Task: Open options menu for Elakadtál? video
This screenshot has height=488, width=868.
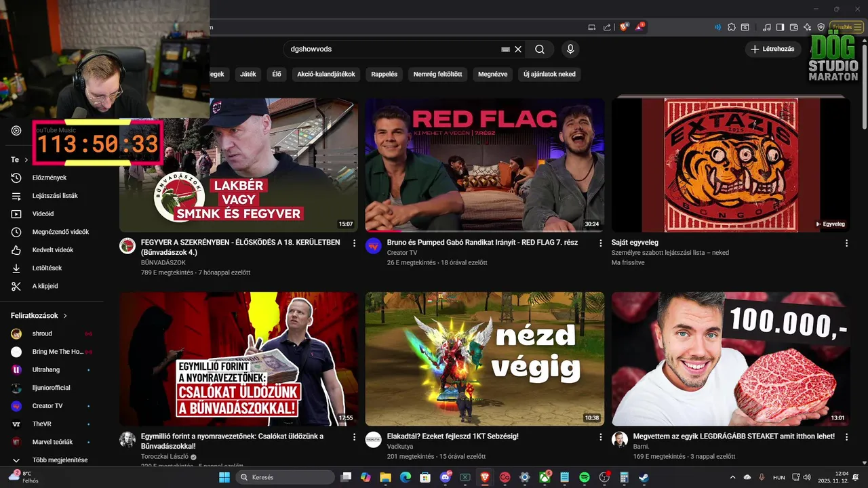Action: coord(600,437)
